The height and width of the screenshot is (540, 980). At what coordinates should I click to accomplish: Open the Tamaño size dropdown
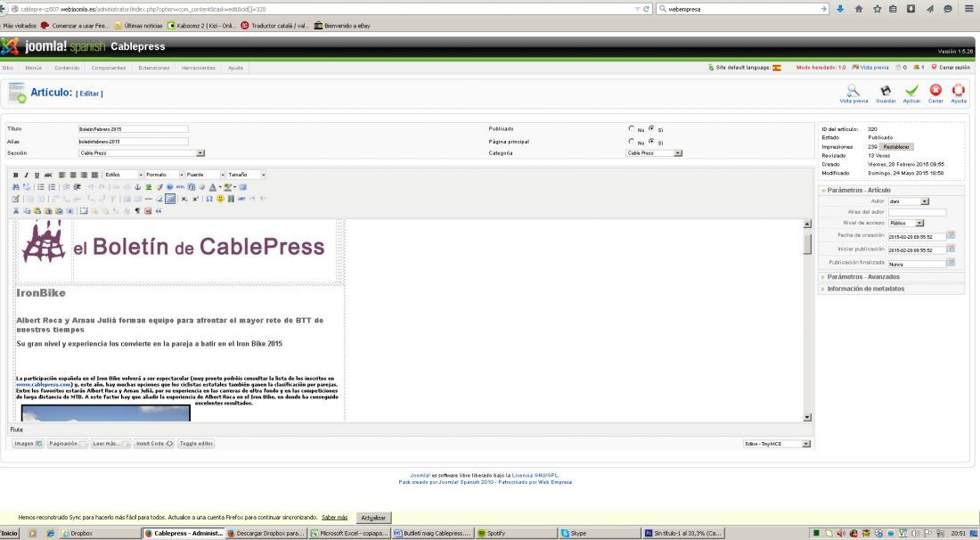point(246,175)
